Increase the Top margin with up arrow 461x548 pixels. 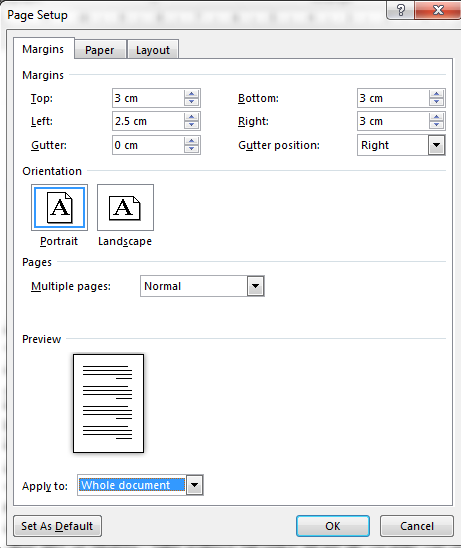192,94
